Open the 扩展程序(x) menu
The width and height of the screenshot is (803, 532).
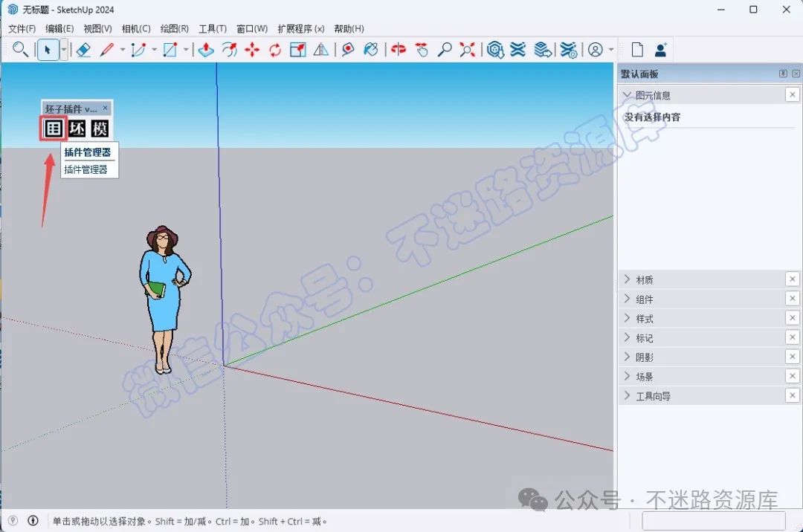pos(301,29)
